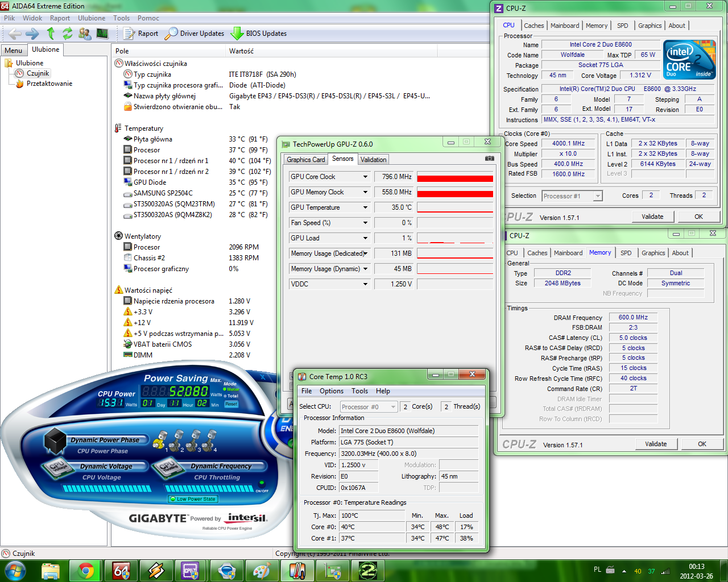Enable Low Power State in Gigabyte widget
Image resolution: width=728 pixels, height=582 pixels.
click(x=193, y=499)
